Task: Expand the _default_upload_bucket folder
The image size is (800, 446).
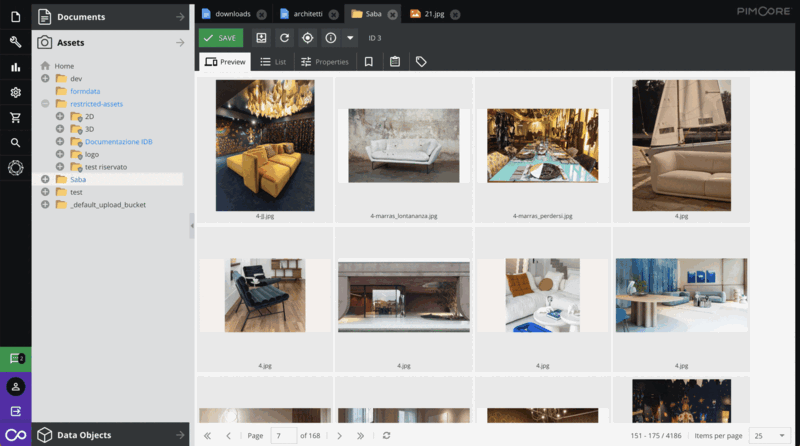Action: 45,205
